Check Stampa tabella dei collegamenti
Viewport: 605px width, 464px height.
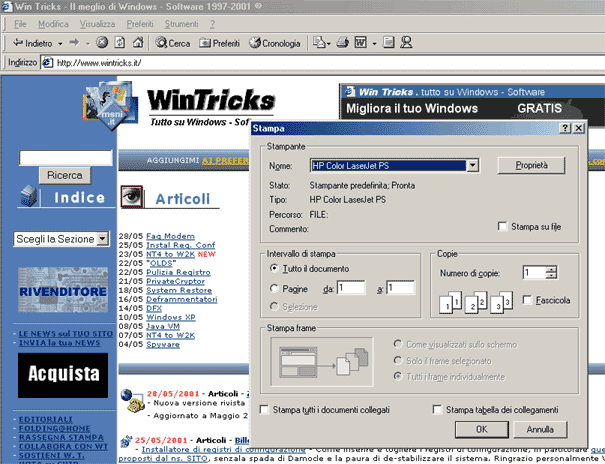pyautogui.click(x=437, y=409)
